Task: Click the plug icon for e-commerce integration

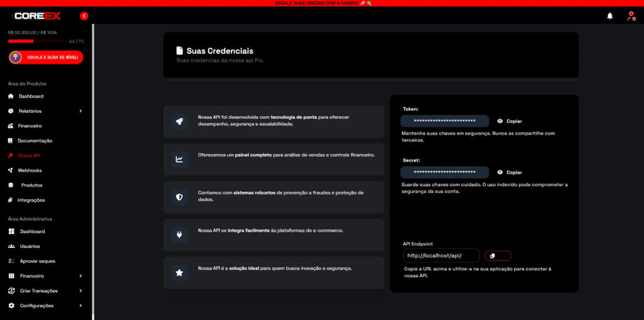Action: point(179,235)
